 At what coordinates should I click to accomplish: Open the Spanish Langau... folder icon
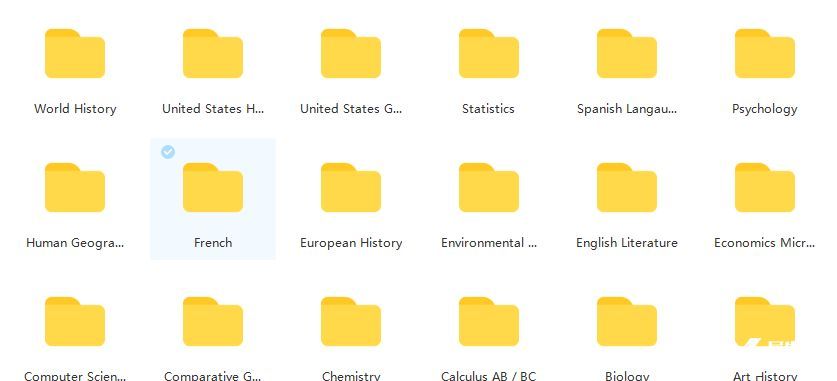tap(627, 53)
